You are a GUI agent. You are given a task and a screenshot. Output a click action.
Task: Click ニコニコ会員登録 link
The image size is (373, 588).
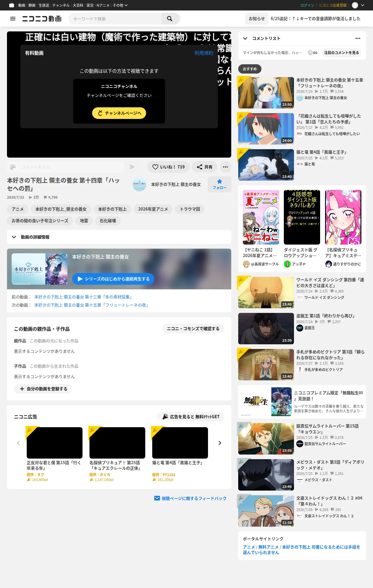point(333,5)
